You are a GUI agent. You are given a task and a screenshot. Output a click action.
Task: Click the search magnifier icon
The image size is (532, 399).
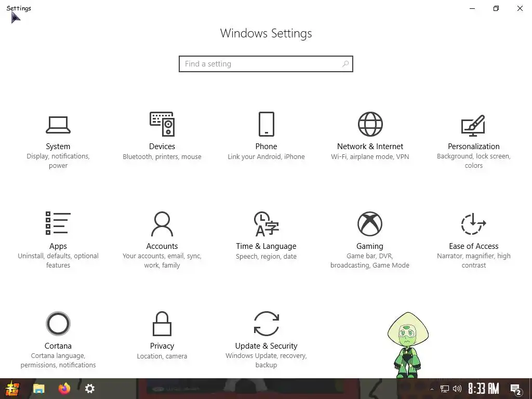point(345,64)
